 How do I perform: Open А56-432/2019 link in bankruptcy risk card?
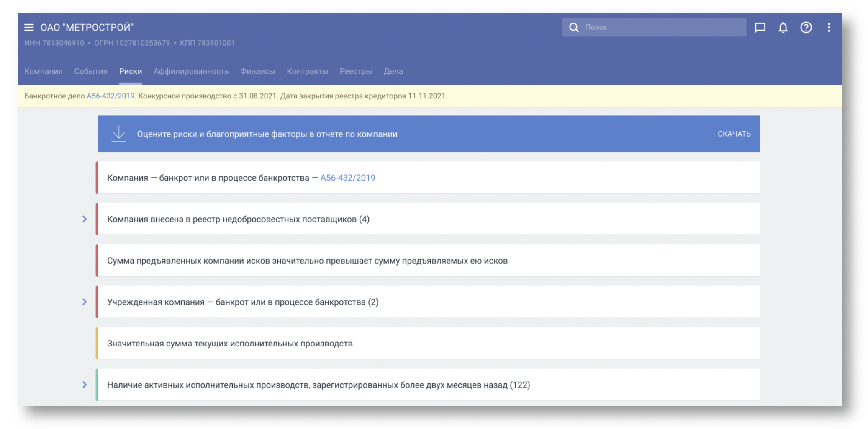[x=348, y=178]
